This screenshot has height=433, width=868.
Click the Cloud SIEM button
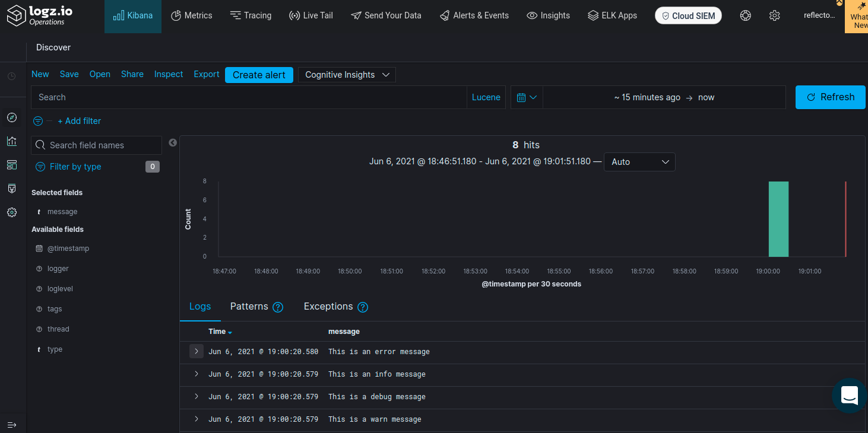coord(689,16)
